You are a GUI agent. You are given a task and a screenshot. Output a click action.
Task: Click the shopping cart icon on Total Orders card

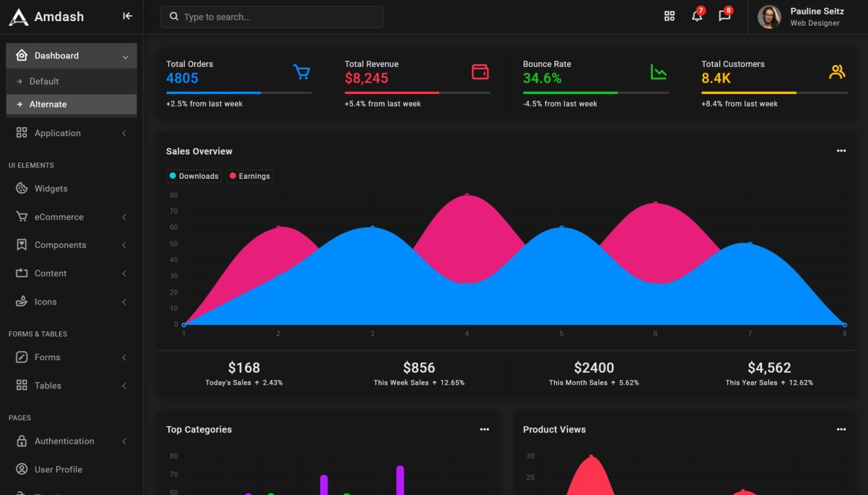point(301,72)
